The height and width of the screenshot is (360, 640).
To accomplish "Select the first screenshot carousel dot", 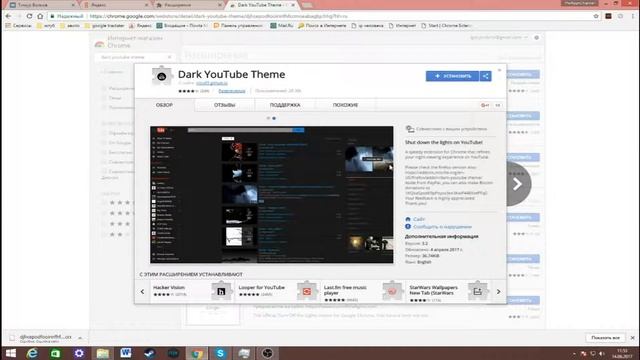I will tap(268, 118).
